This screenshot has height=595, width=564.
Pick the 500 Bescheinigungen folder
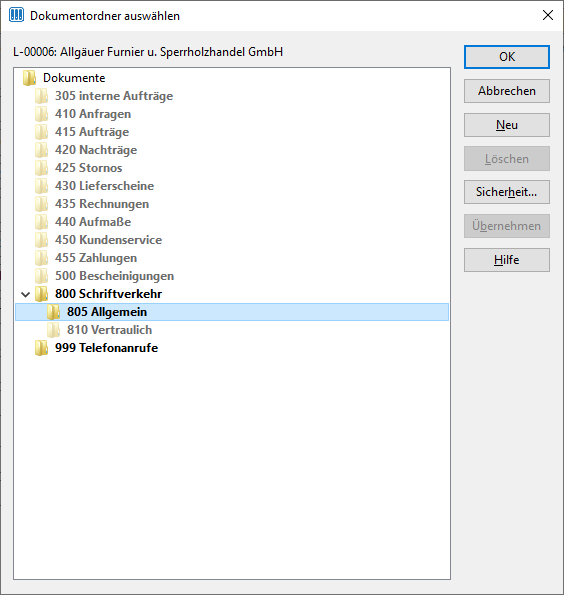click(x=114, y=276)
